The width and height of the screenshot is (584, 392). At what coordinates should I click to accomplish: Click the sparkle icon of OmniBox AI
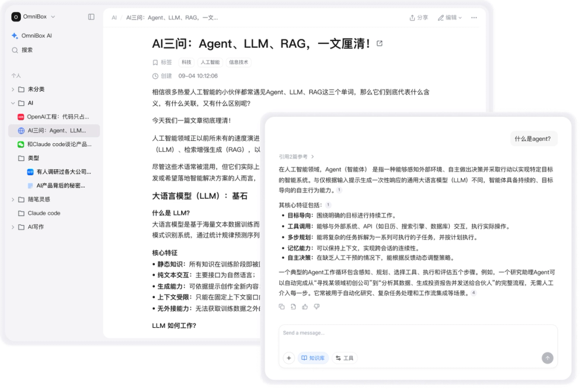[x=15, y=36]
